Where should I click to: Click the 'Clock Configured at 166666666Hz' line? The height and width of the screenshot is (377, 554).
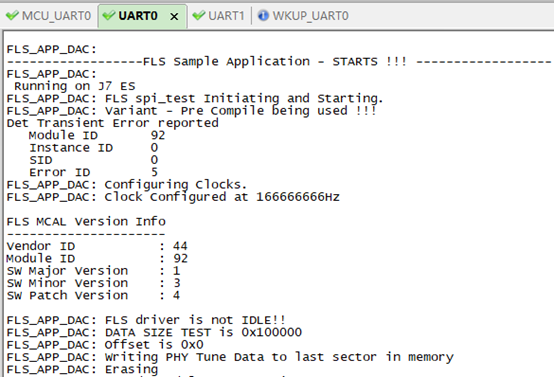click(173, 197)
